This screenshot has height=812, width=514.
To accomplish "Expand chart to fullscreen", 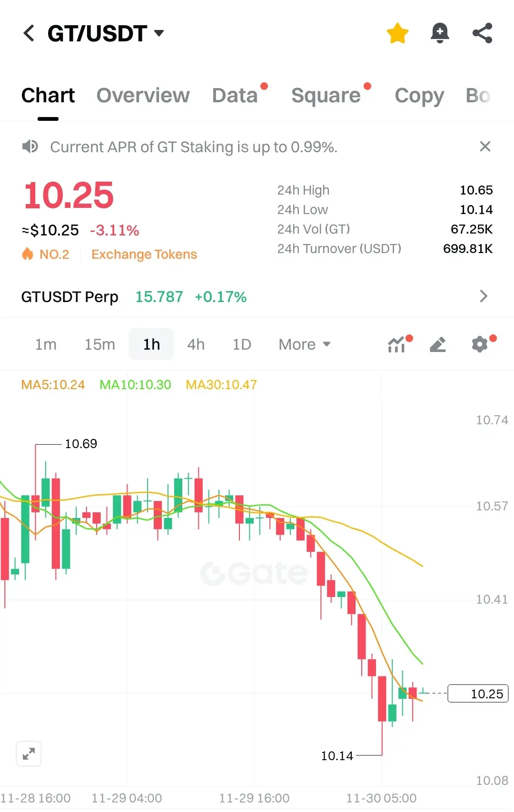I will point(29,754).
